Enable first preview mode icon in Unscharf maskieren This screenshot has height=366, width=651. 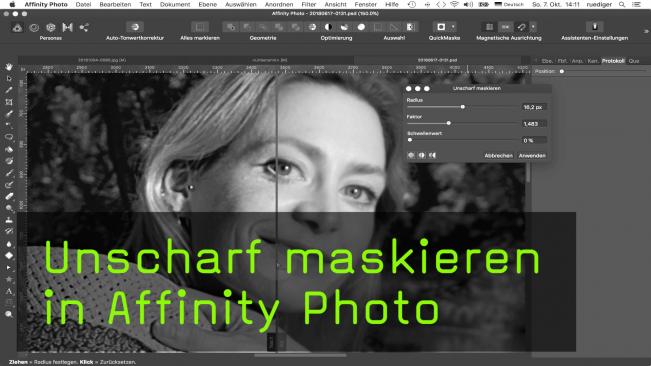click(x=411, y=155)
